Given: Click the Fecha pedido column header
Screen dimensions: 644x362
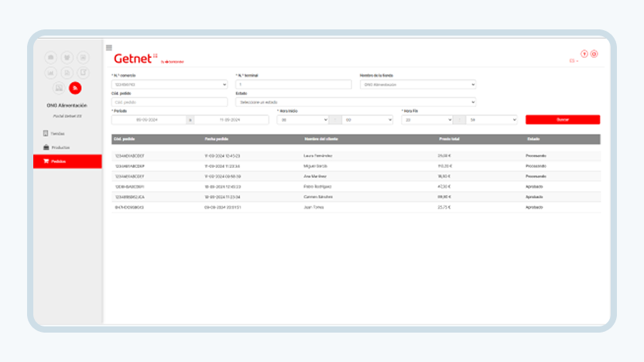Looking at the screenshot, I should click(217, 139).
